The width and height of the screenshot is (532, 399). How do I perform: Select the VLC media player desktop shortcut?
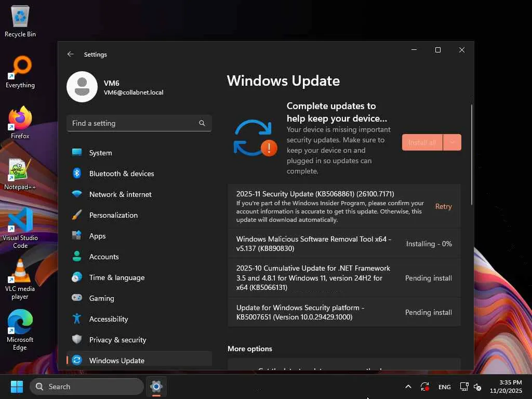coord(20,280)
